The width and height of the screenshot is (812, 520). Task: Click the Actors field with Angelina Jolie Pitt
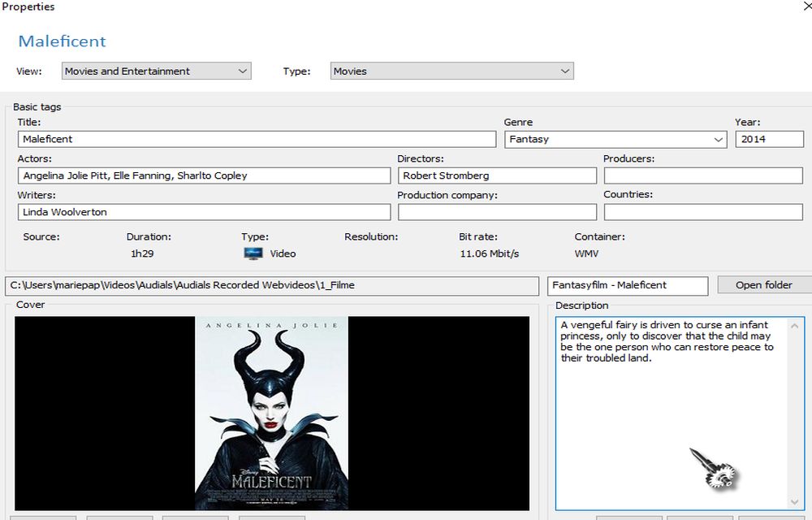(x=204, y=175)
